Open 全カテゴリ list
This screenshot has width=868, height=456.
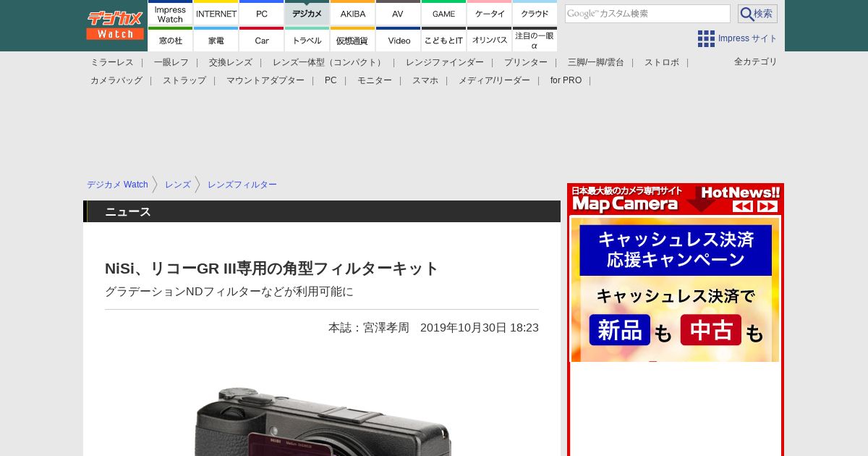point(756,62)
